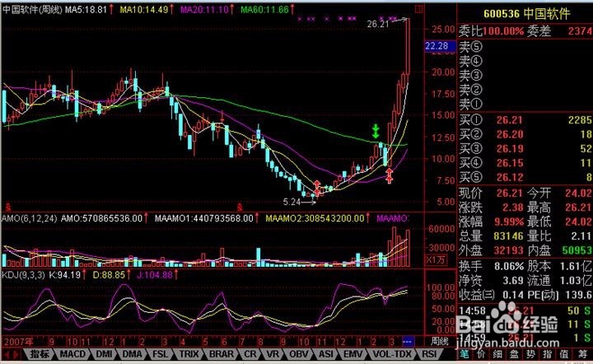Open the OBV indicator tab
Screen dimensions: 593x364
299,354
